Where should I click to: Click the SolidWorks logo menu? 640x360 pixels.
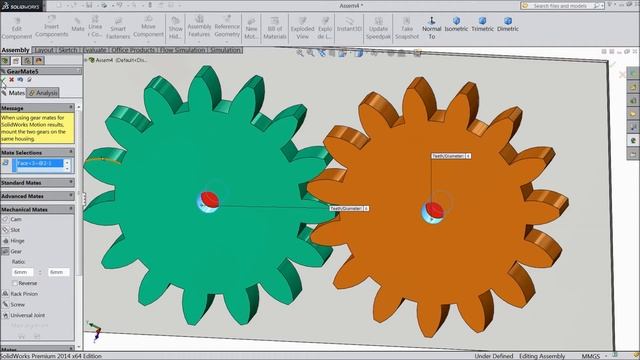click(x=21, y=6)
